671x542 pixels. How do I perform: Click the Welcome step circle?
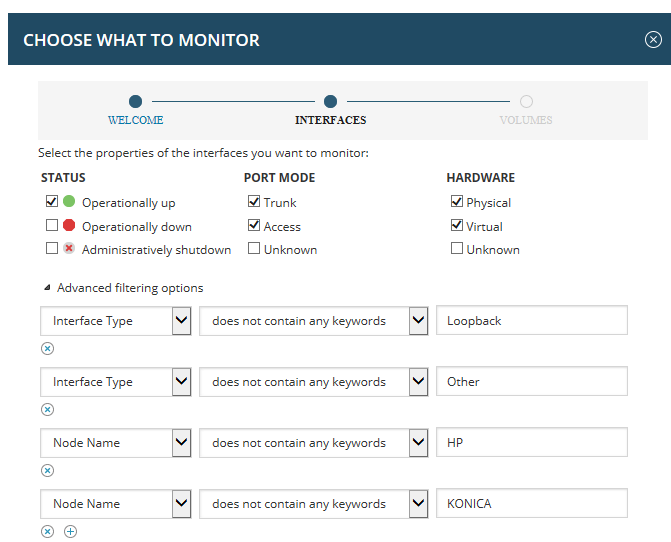click(x=135, y=102)
